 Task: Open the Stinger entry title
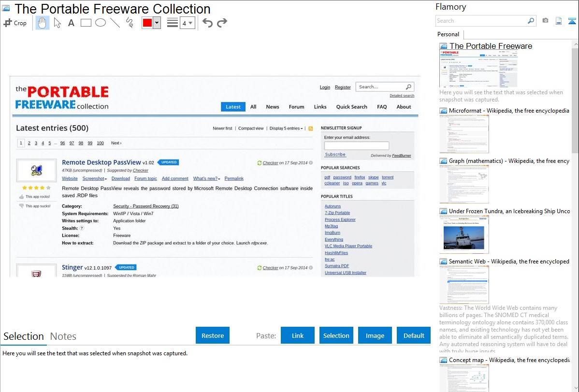[x=72, y=267]
